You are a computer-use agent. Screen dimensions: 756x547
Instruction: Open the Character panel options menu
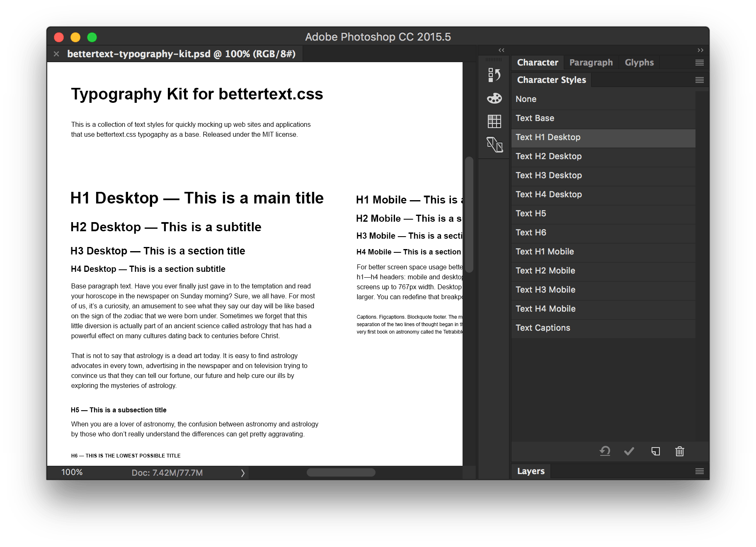click(700, 63)
